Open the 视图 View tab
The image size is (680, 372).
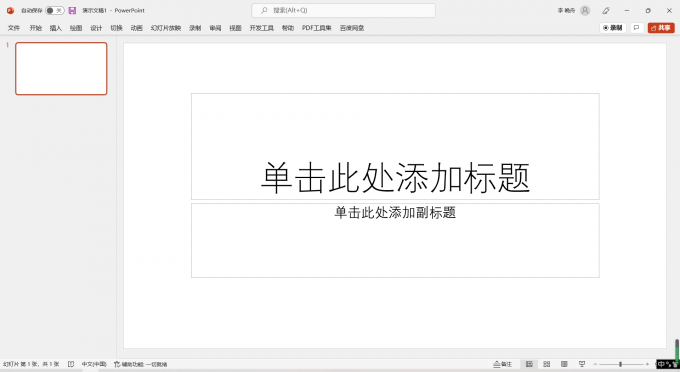(235, 28)
